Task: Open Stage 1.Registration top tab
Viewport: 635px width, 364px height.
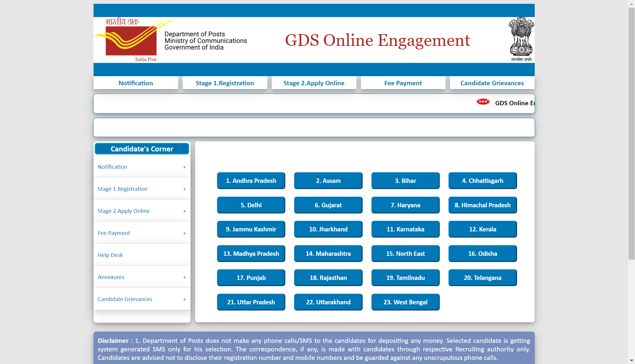Action: pyautogui.click(x=225, y=83)
